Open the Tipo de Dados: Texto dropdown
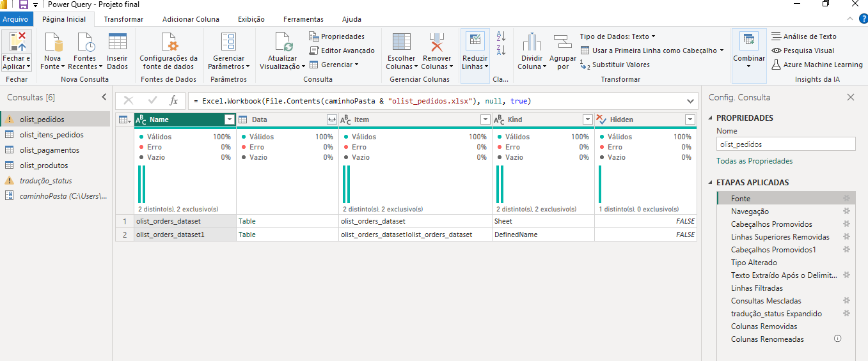This screenshot has height=361, width=868. (618, 36)
